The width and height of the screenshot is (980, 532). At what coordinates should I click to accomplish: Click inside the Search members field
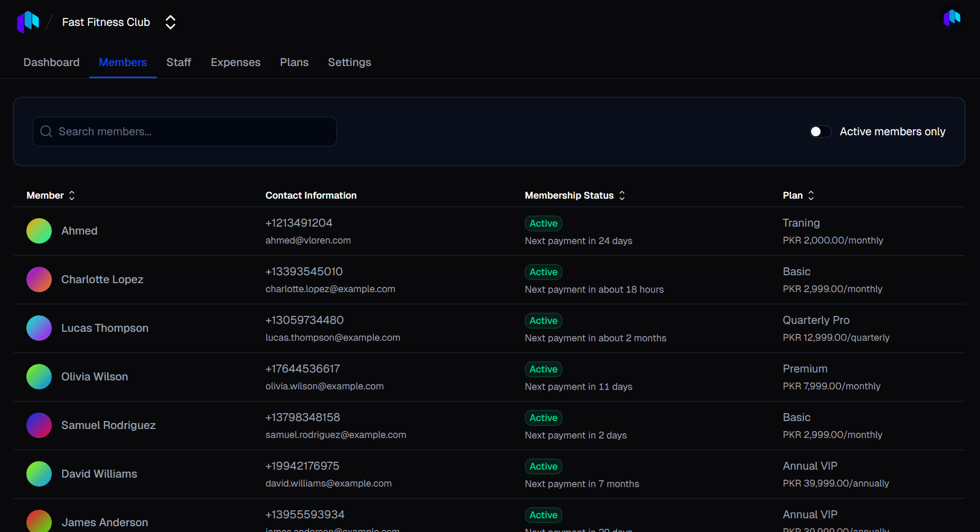(x=185, y=132)
